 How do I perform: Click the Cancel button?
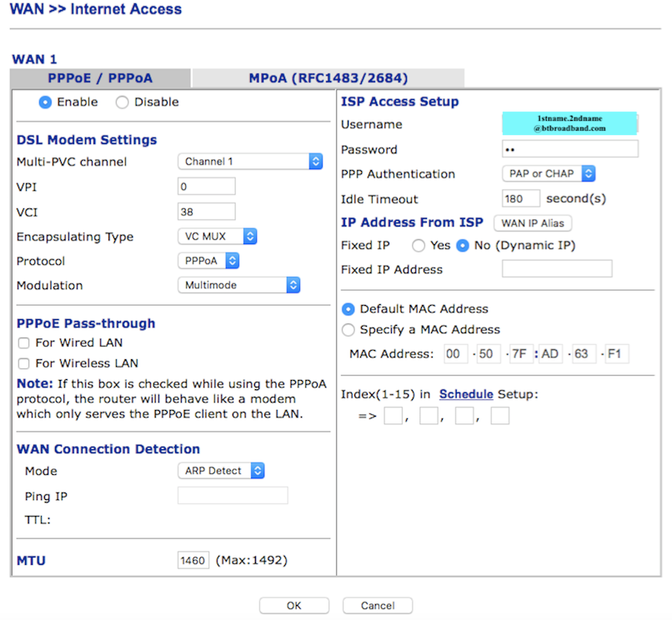click(378, 606)
